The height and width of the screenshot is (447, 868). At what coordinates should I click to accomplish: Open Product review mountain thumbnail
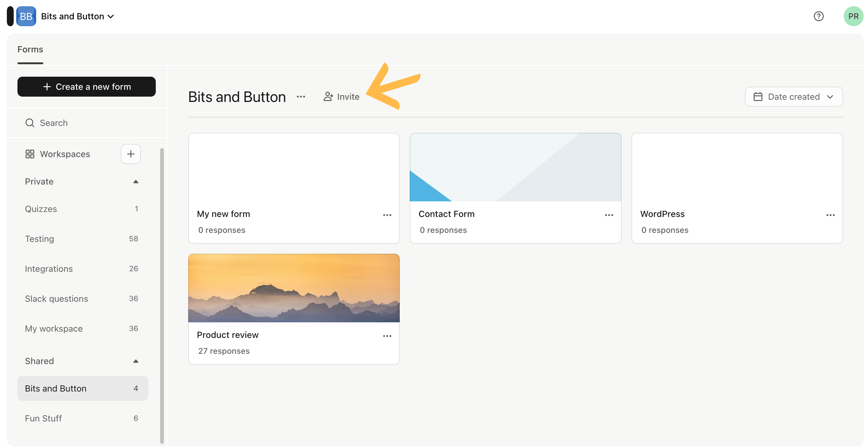294,288
